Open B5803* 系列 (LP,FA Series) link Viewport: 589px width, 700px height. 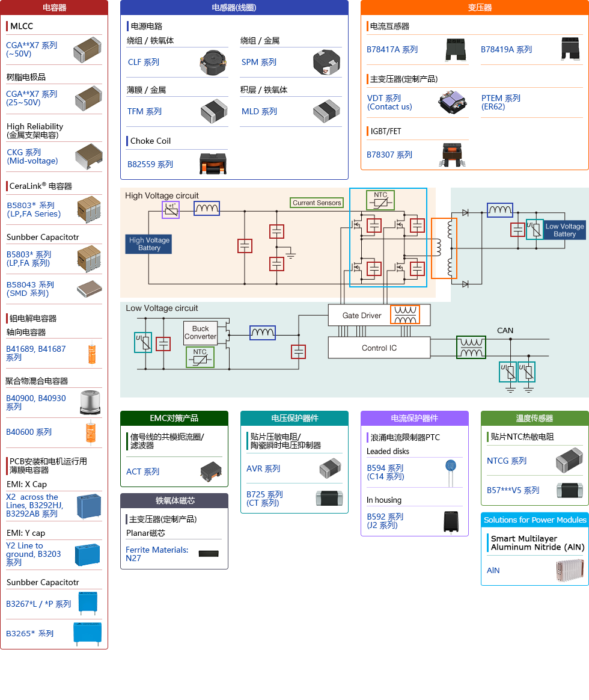[34, 209]
